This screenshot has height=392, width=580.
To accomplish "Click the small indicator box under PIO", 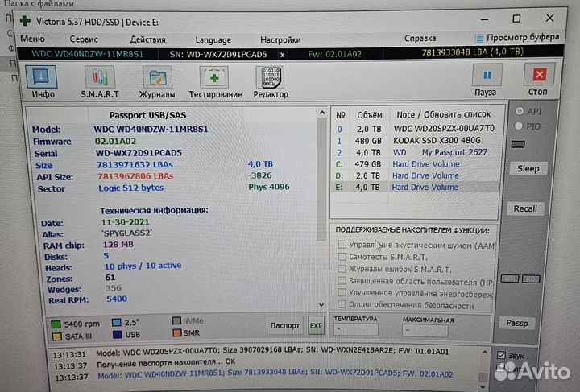I will pos(518,144).
